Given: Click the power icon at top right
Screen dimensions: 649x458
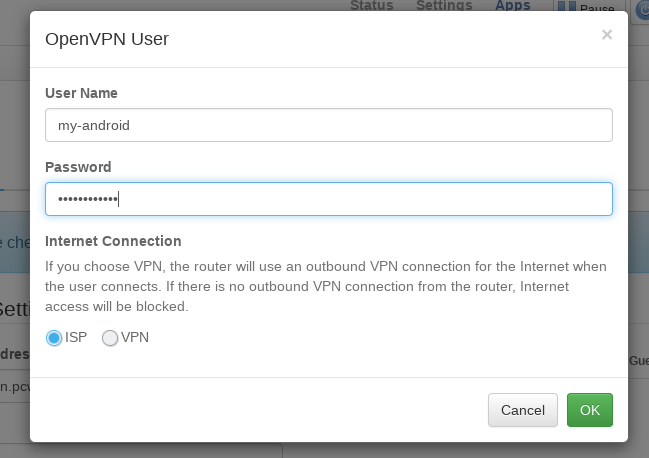Looking at the screenshot, I should click(642, 8).
